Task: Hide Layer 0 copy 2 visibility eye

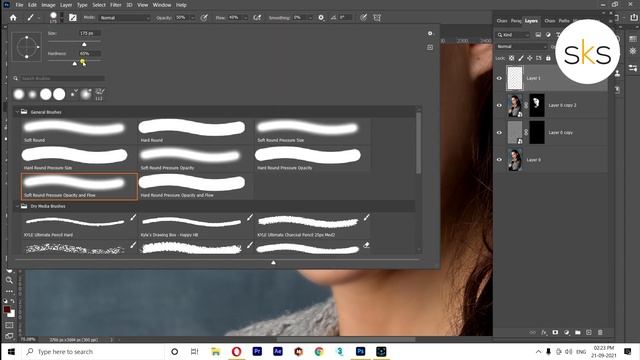Action: click(499, 105)
